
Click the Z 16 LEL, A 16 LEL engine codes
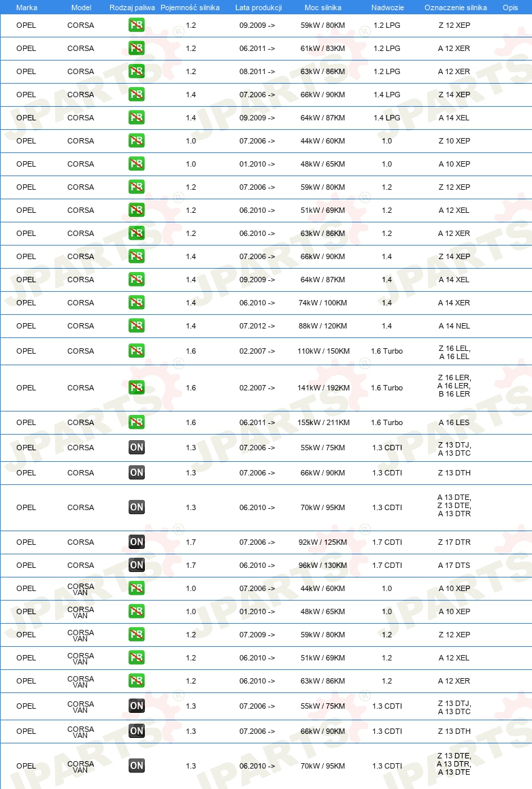pos(454,352)
